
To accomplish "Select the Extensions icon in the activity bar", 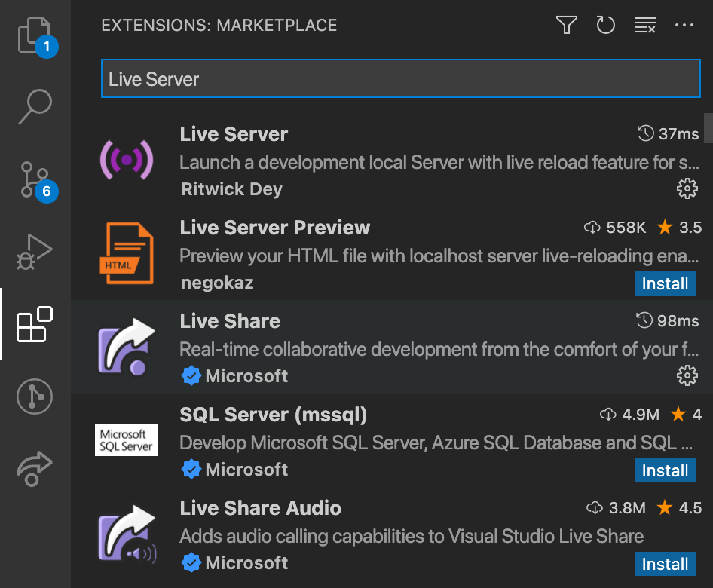I will tap(34, 324).
